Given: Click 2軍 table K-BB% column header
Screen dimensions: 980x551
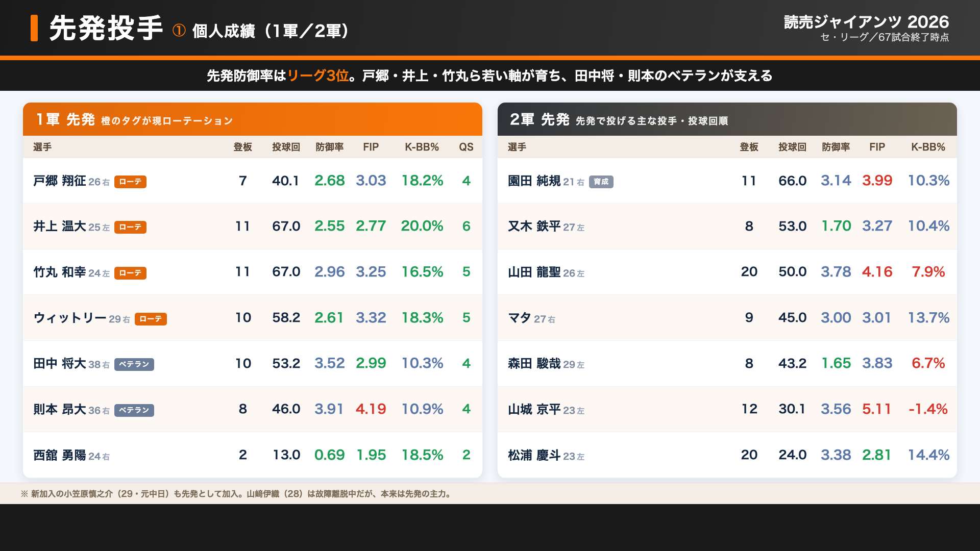Looking at the screenshot, I should [x=928, y=147].
